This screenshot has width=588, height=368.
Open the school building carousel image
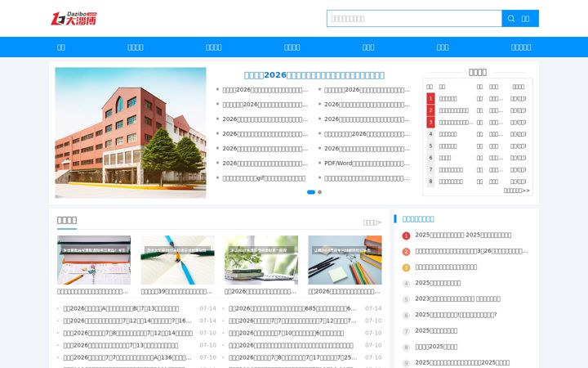[x=131, y=132]
